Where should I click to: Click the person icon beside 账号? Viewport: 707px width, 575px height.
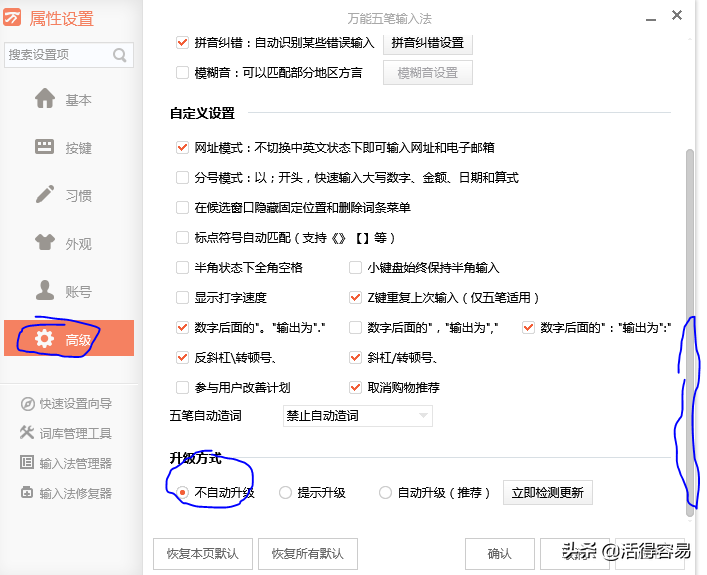(x=45, y=290)
